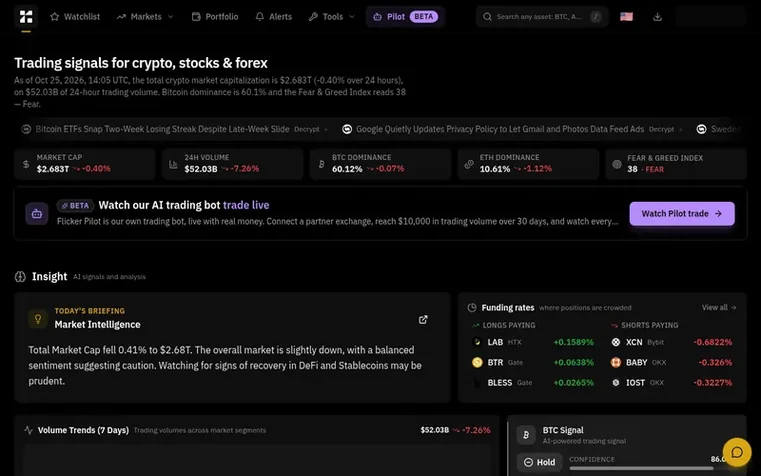Click the Volume Trends pulse icon
Viewport: 761px width, 476px height.
tap(29, 430)
